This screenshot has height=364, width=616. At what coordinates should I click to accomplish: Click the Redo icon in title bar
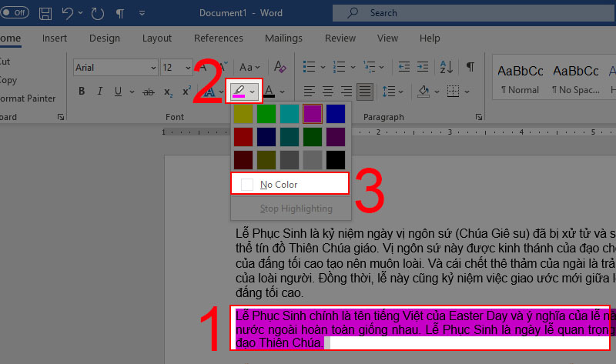pos(96,13)
